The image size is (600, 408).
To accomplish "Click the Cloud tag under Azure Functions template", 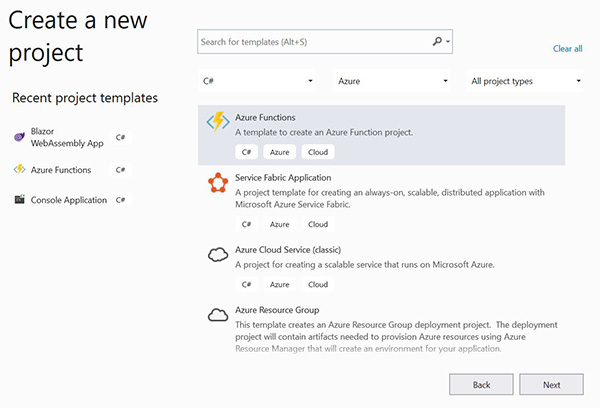I will [318, 152].
